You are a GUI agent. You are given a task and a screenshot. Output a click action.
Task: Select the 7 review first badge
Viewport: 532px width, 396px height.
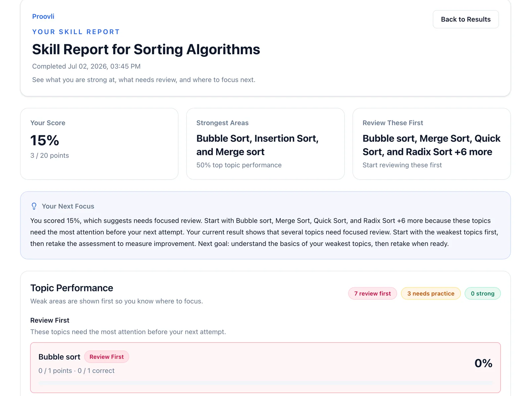click(372, 294)
